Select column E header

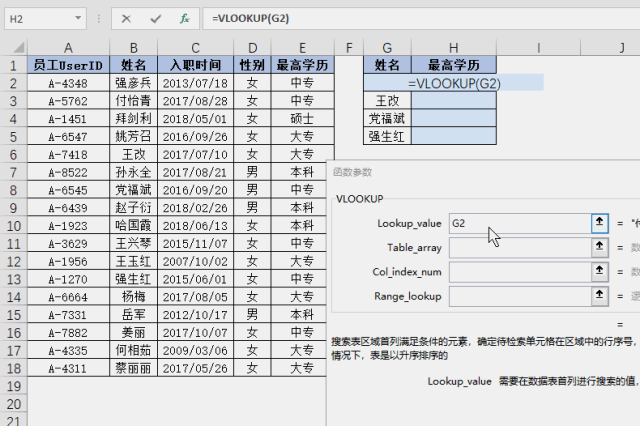[302, 48]
